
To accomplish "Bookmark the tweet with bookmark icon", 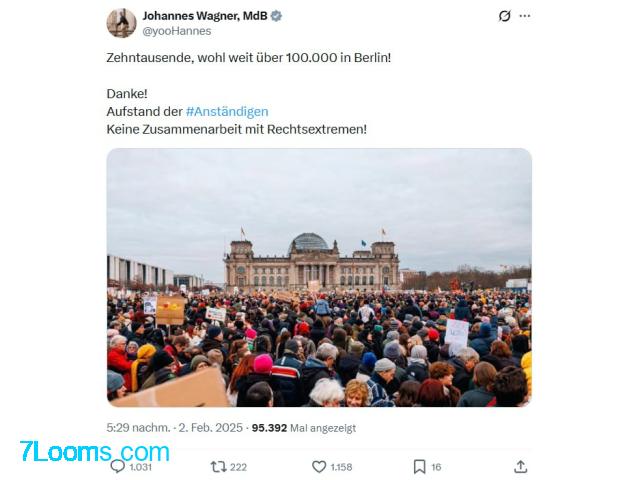I will [419, 467].
